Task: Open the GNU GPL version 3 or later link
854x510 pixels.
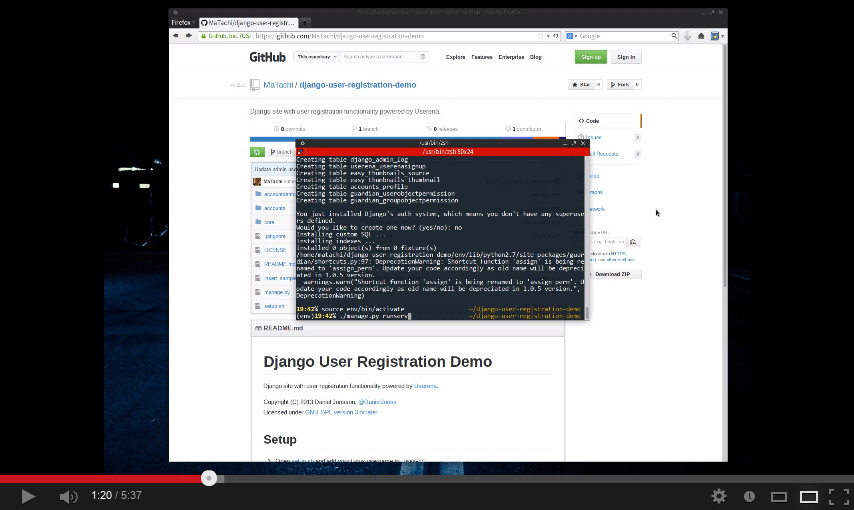Action: coord(341,412)
